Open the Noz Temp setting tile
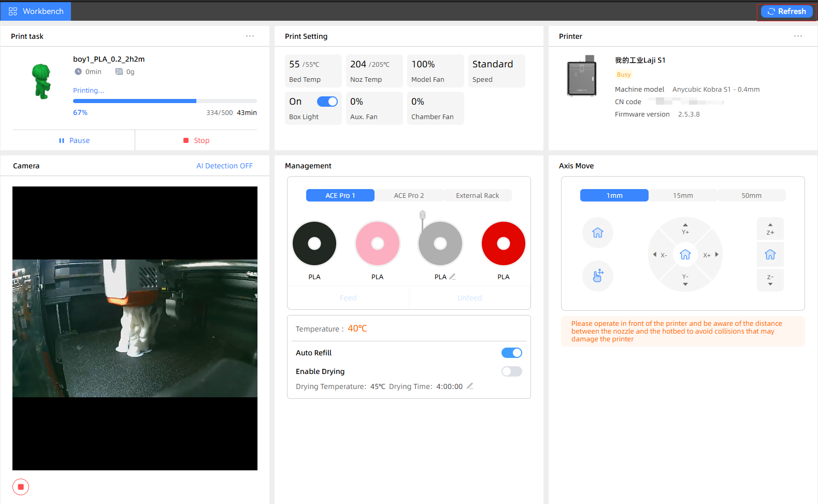Screen dimensions: 818x504 pos(375,71)
